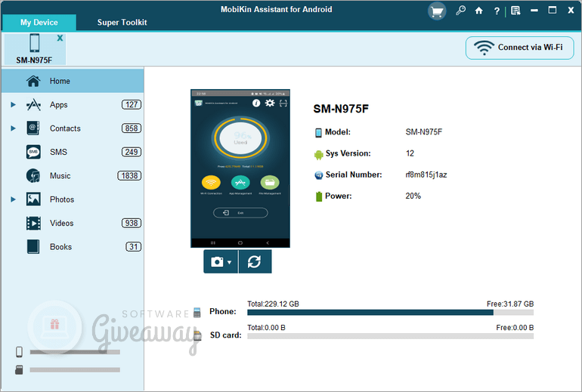Image resolution: width=582 pixels, height=392 pixels.
Task: Click the Power battery icon
Action: point(318,196)
